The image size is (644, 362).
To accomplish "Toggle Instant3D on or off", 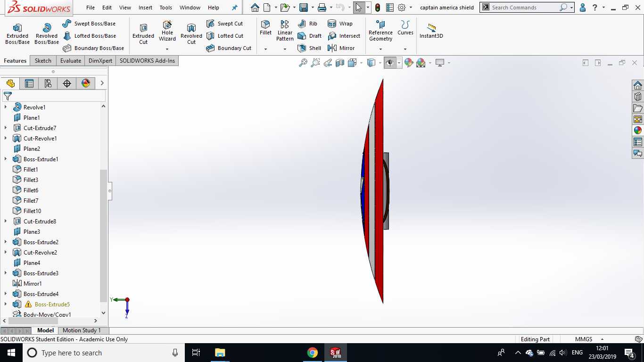I will (x=431, y=31).
